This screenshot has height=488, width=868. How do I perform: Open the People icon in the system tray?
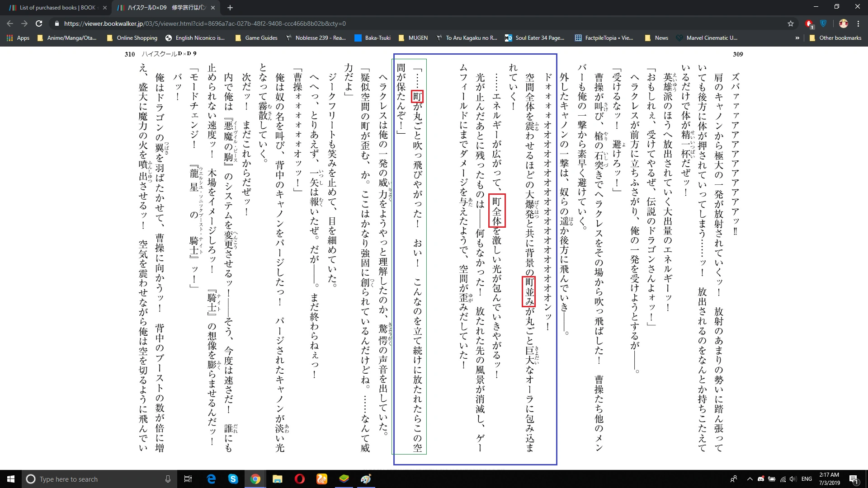(x=734, y=479)
